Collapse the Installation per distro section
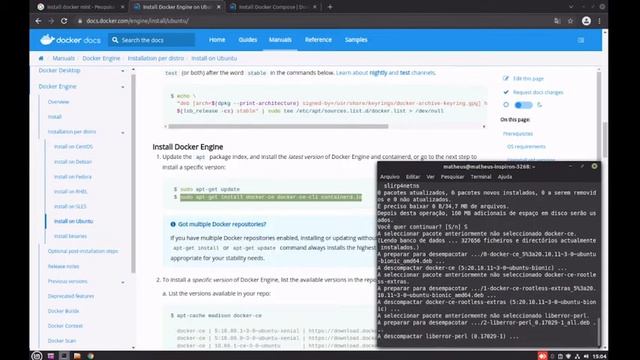The image size is (640, 360). 122,133
